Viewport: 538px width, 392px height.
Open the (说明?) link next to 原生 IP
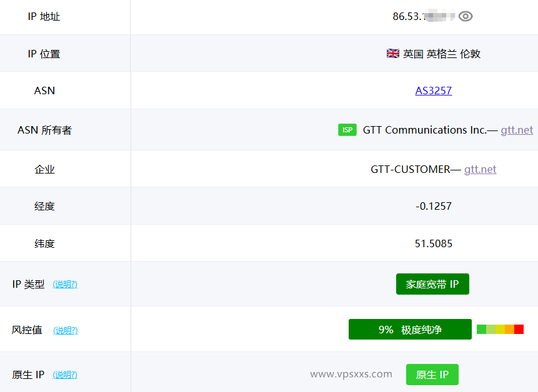66,375
